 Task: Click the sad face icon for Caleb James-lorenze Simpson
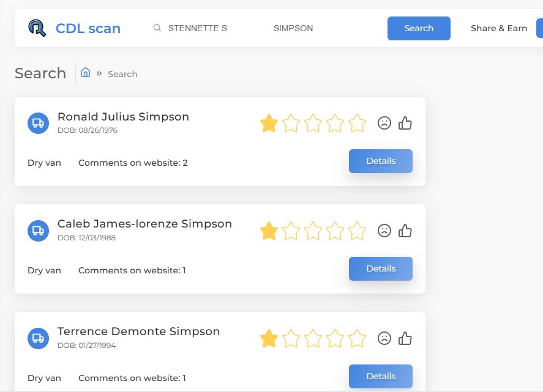384,231
